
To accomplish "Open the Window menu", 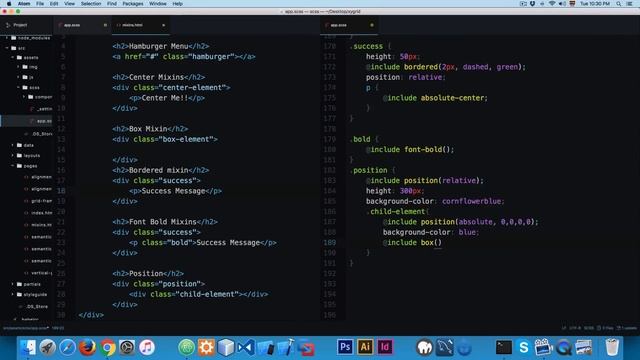I will pos(158,4).
